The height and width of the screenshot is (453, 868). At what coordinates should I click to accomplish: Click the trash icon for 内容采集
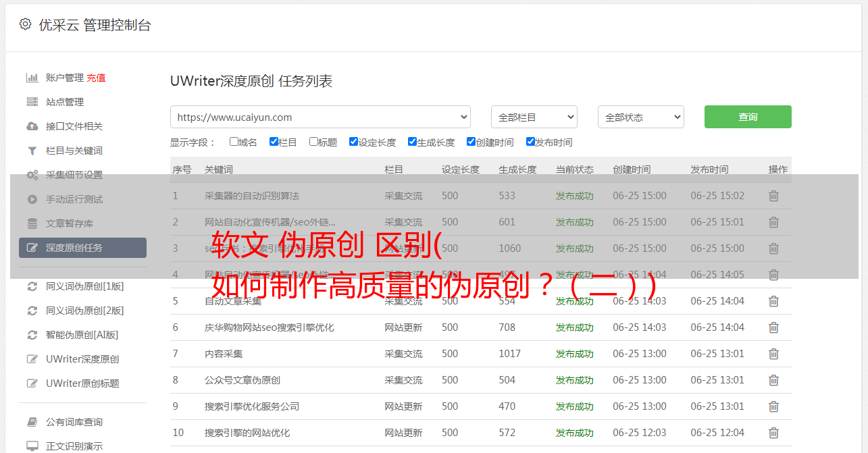coord(774,354)
